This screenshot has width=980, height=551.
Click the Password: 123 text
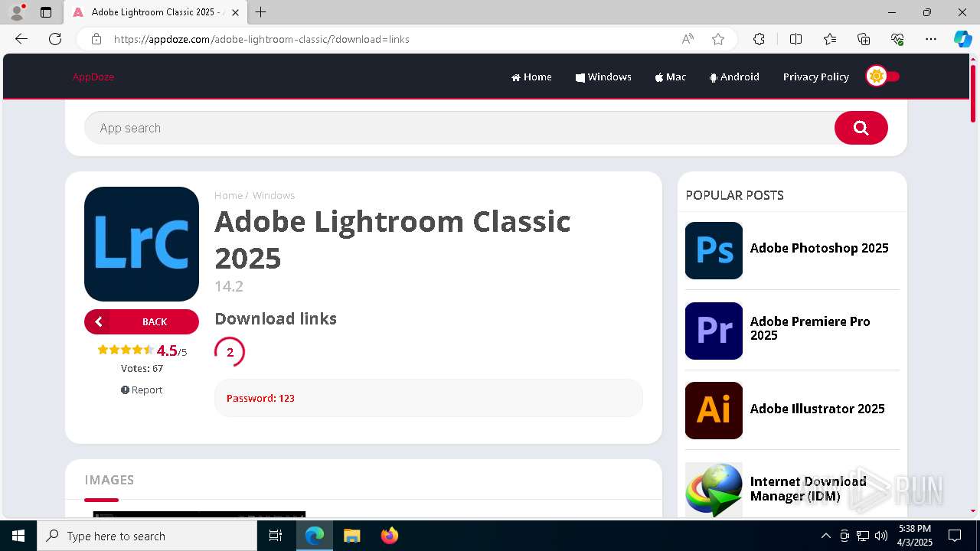(x=260, y=398)
